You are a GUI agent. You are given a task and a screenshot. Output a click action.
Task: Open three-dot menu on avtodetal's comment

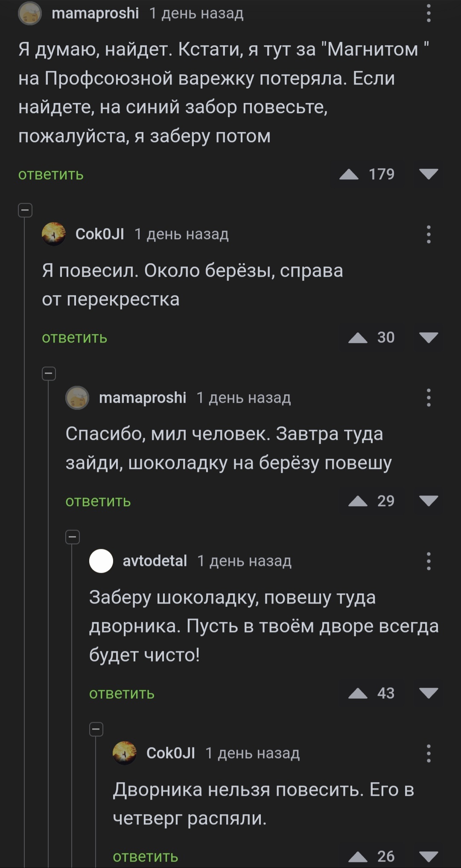click(429, 561)
